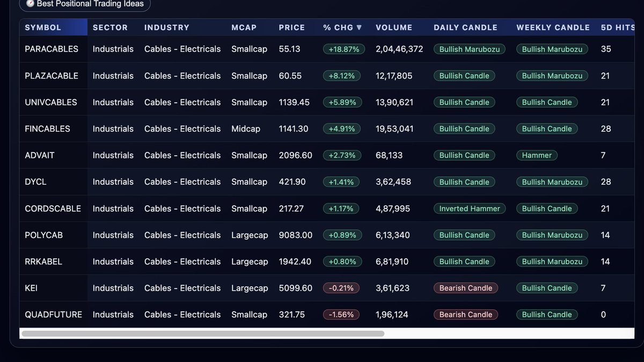Select POLYCAB symbol
Screen dimensions: 644x362
(x=45, y=235)
